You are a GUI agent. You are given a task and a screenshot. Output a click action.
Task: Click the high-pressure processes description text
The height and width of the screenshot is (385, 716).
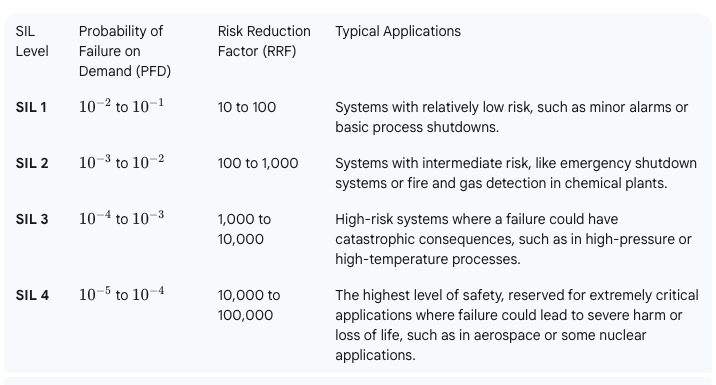pyautogui.click(x=513, y=239)
